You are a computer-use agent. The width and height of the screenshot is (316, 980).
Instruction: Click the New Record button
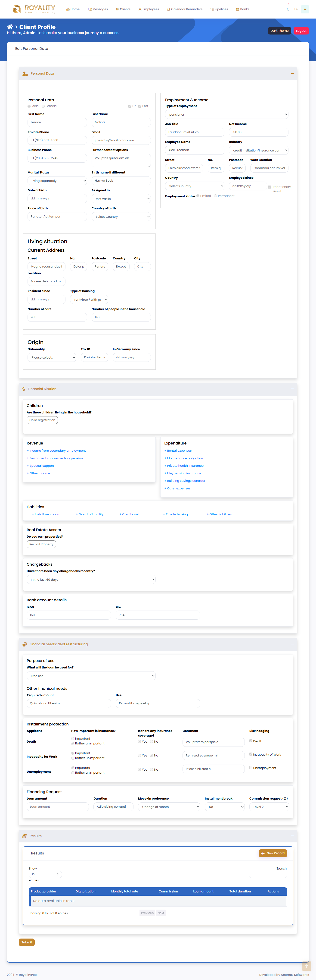[x=273, y=853]
